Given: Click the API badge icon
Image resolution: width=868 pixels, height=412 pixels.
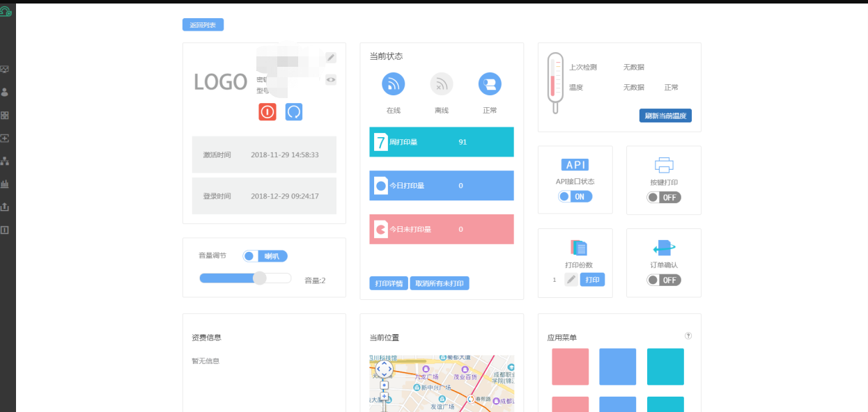Looking at the screenshot, I should tap(575, 165).
